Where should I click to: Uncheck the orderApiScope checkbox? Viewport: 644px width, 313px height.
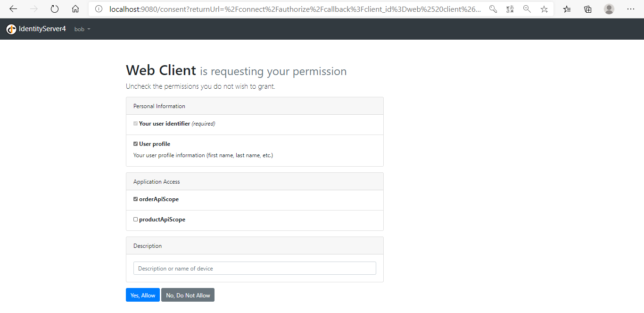(x=136, y=199)
